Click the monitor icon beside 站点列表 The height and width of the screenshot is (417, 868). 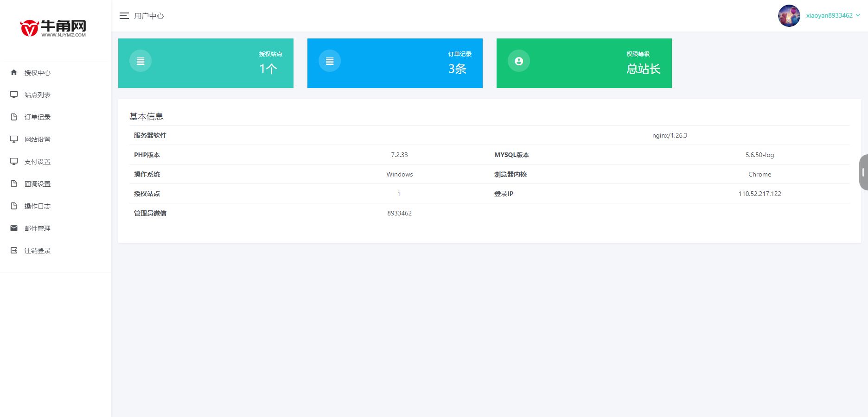click(14, 95)
